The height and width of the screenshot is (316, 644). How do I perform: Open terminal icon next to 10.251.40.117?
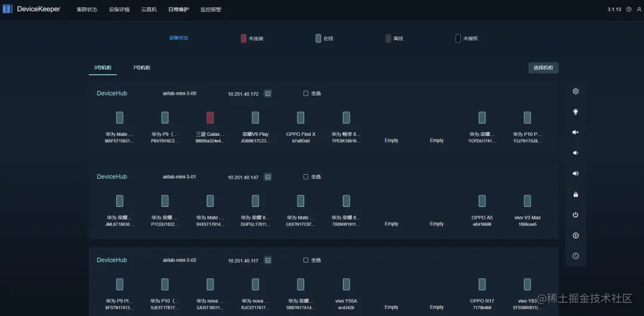(x=267, y=261)
